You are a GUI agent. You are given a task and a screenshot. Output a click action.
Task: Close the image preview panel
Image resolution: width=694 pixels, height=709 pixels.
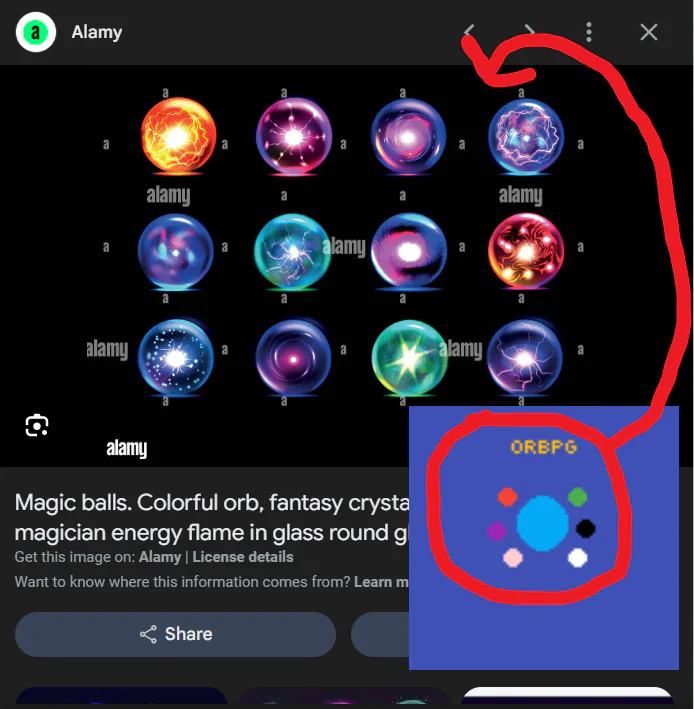[649, 32]
